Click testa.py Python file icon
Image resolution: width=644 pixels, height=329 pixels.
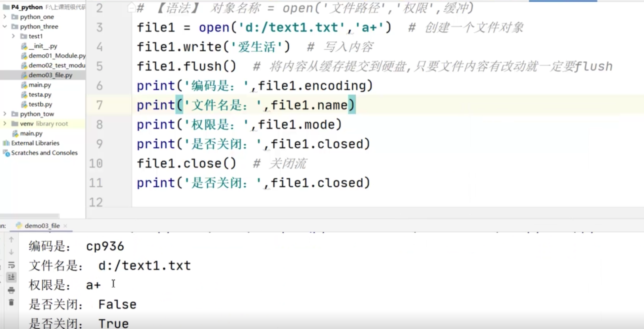(24, 95)
